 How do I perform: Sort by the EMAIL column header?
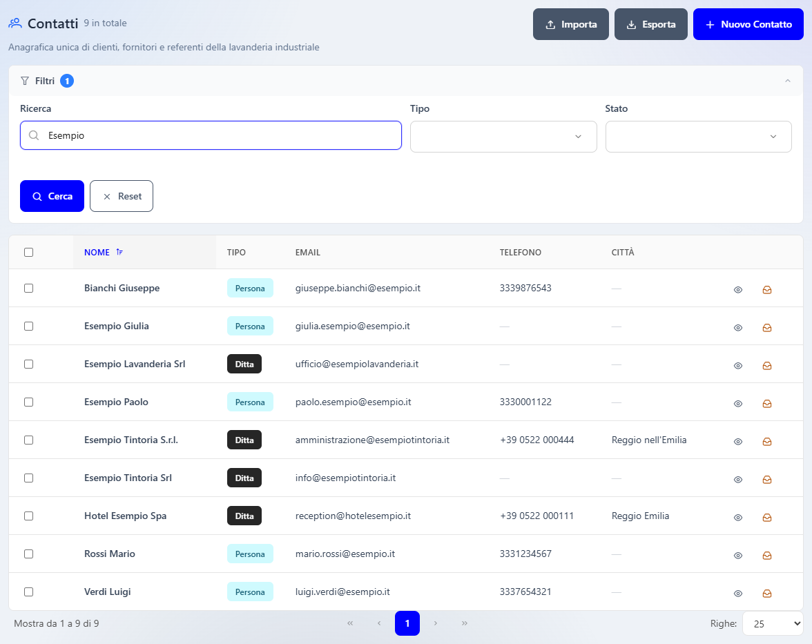pyautogui.click(x=308, y=252)
